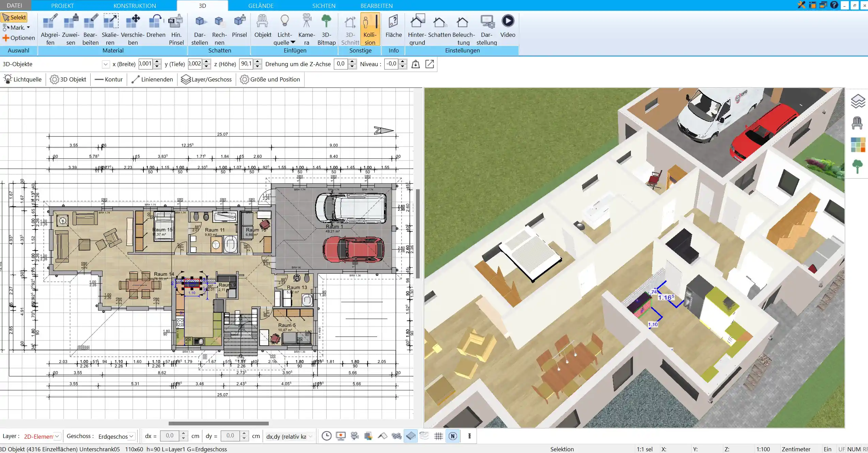This screenshot has width=868, height=453.
Task: Open the Layer/Geschoss properties button
Action: [206, 79]
